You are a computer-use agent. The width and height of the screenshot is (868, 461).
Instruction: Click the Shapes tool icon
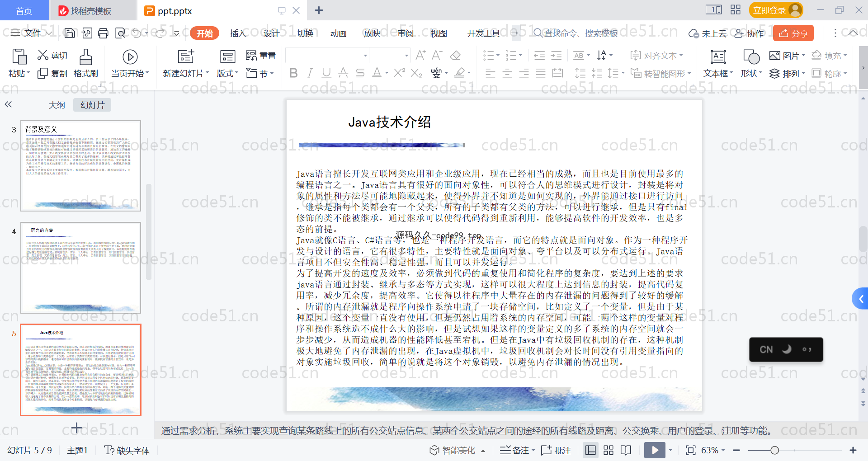click(x=751, y=57)
